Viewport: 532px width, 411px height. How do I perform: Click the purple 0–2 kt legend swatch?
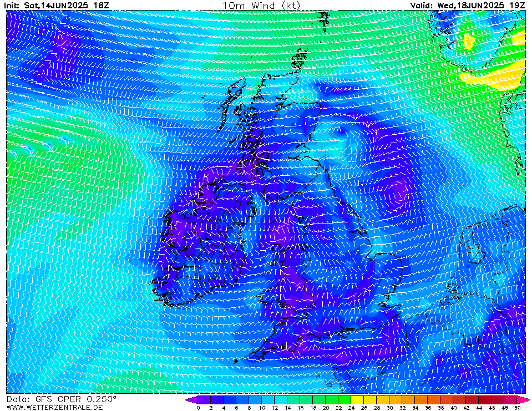204,400
